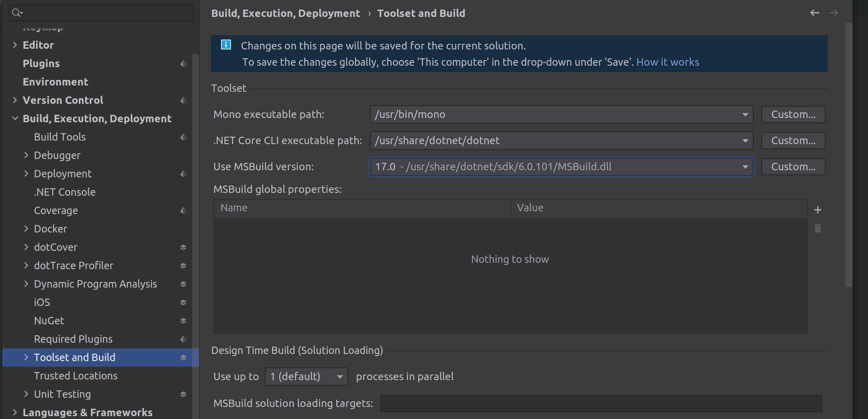Click the Build, Execution, Deployment breadcrumb
Viewport: 868px width, 419px height.
(x=285, y=13)
